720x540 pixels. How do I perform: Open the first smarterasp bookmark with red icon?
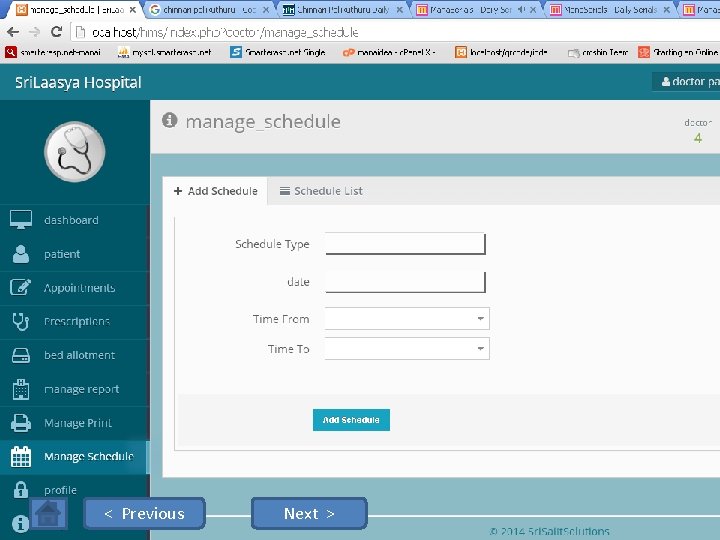52,52
